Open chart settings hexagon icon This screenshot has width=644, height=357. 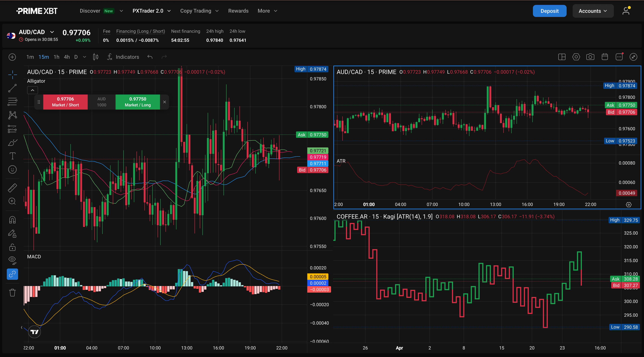click(x=576, y=57)
